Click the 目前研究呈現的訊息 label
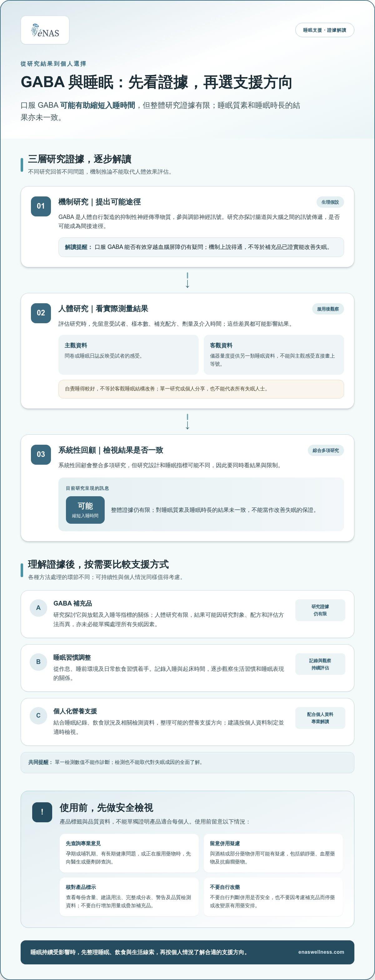Image resolution: width=375 pixels, height=980 pixels. tap(87, 488)
